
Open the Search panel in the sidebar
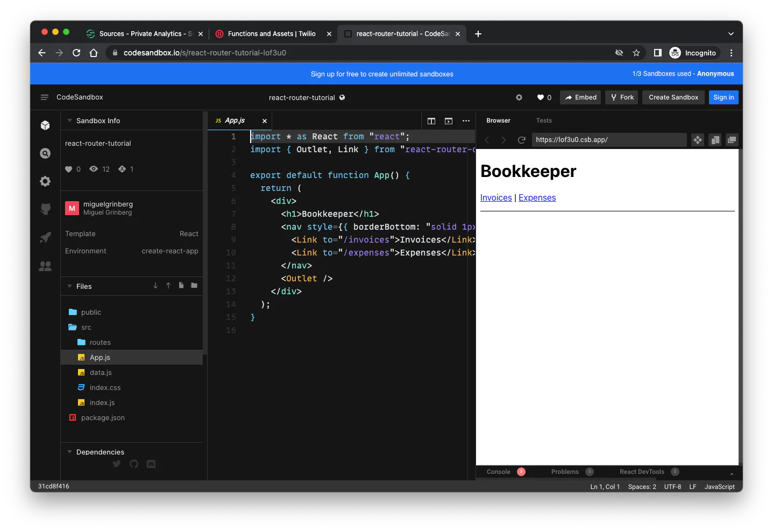tap(45, 153)
